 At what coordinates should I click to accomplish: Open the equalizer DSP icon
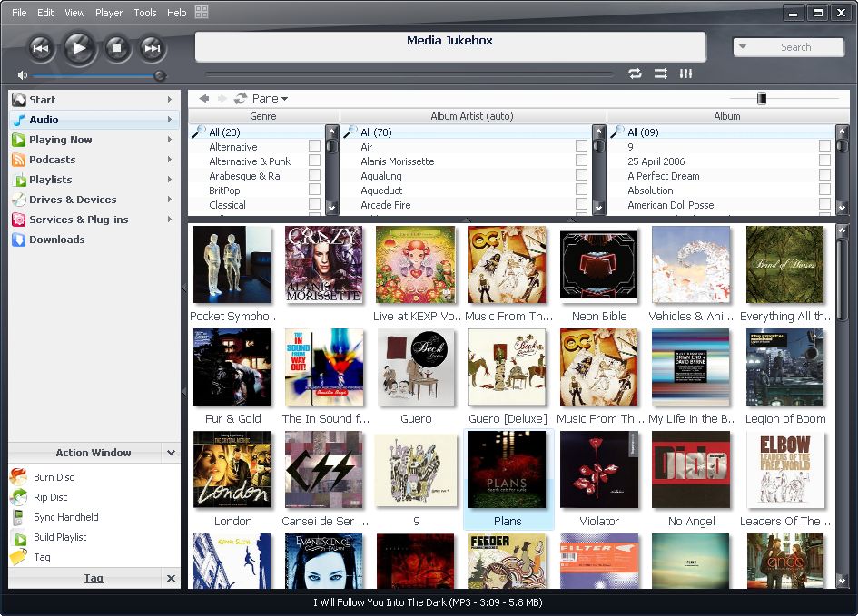pyautogui.click(x=685, y=73)
